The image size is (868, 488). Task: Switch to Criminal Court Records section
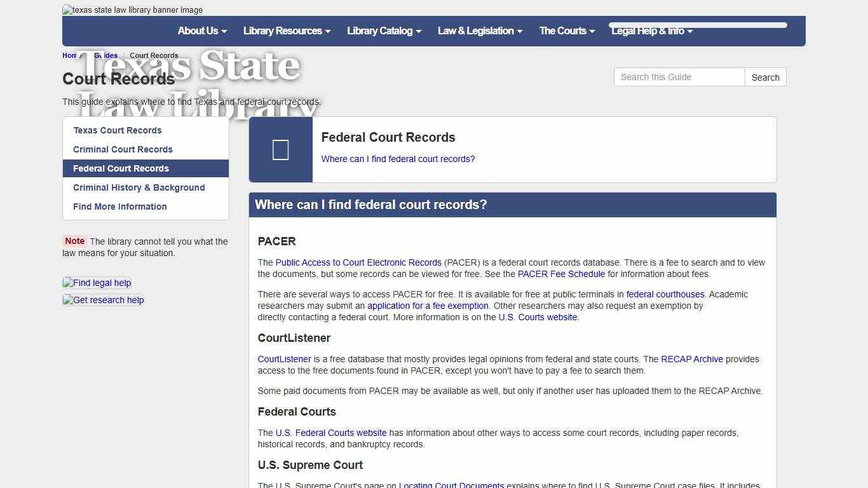click(123, 149)
